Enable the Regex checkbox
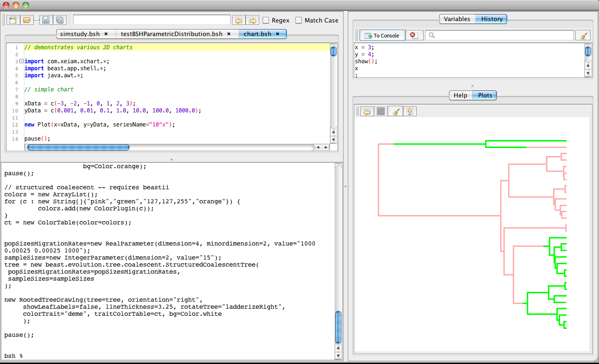Image resolution: width=599 pixels, height=364 pixels. [x=266, y=20]
